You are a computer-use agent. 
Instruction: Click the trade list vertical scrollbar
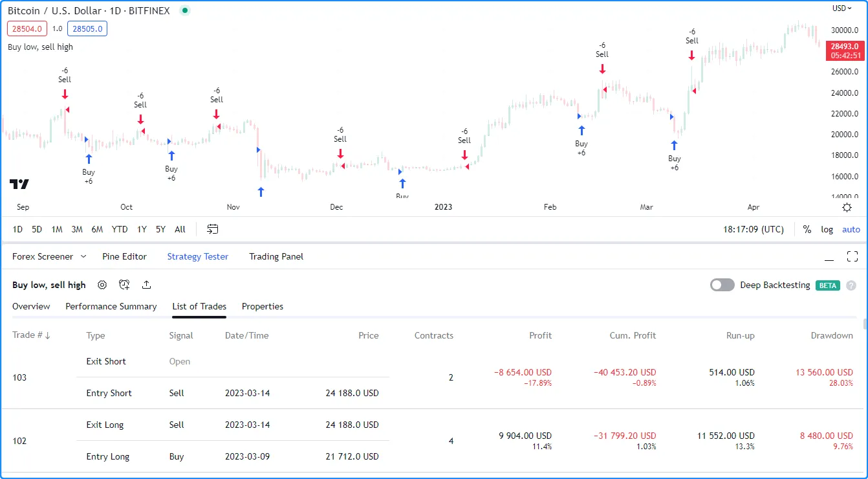865,324
